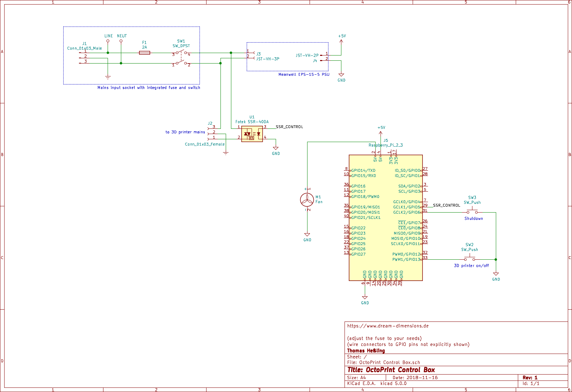Click the F1 2A fuse symbol
The width and height of the screenshot is (572, 392).
(x=145, y=53)
